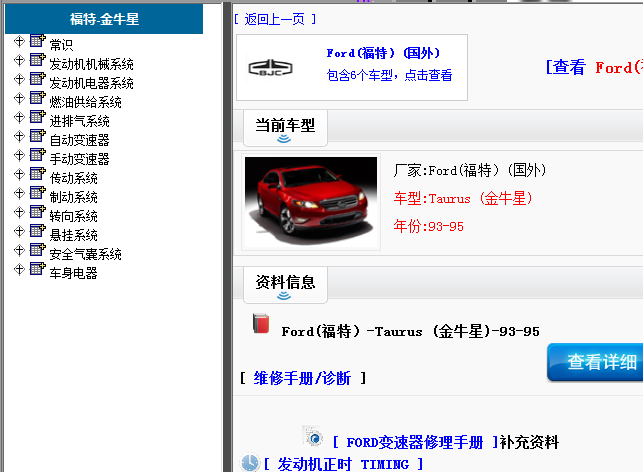This screenshot has width=643, height=472.
Task: Select the 常识 tree item
Action: [x=61, y=45]
